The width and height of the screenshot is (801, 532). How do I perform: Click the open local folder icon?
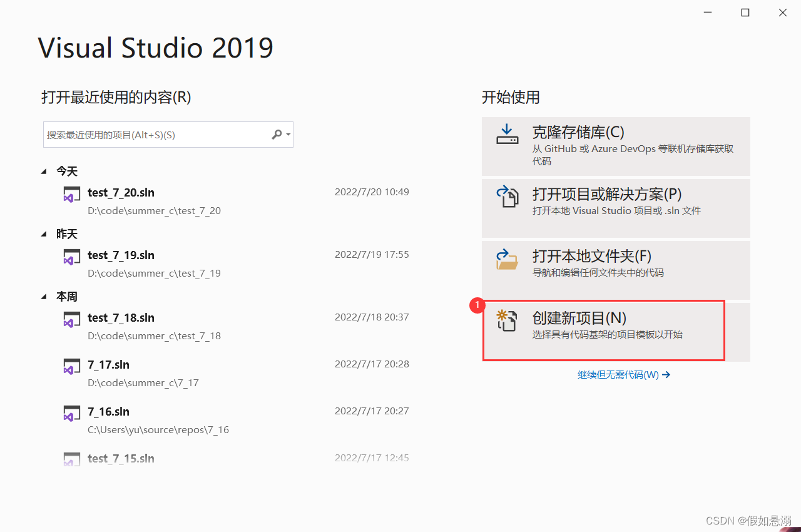pyautogui.click(x=507, y=258)
